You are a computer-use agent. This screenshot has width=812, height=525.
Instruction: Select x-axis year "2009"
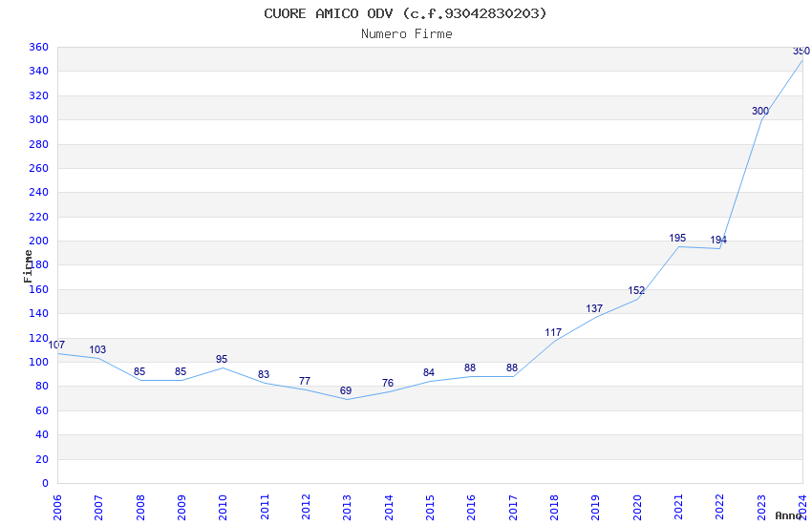182,508
